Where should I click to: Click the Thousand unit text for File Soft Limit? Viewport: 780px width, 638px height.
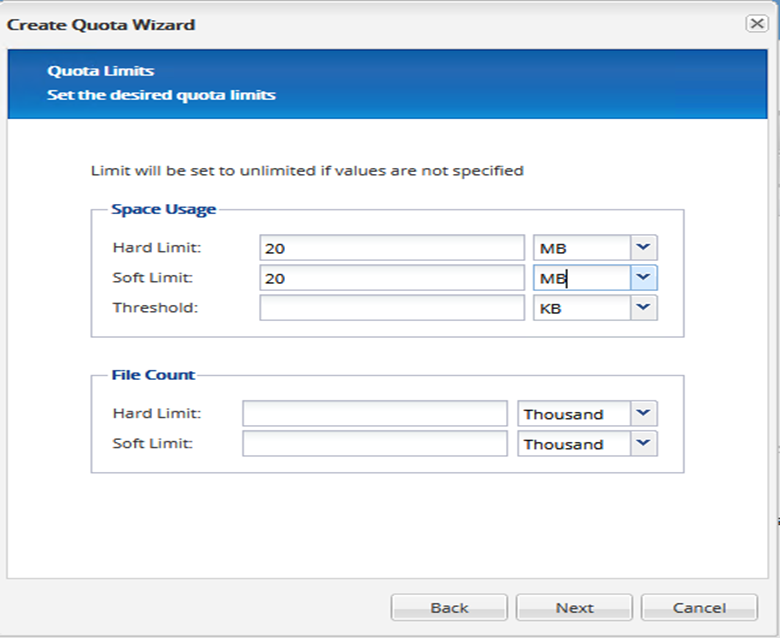[573, 444]
